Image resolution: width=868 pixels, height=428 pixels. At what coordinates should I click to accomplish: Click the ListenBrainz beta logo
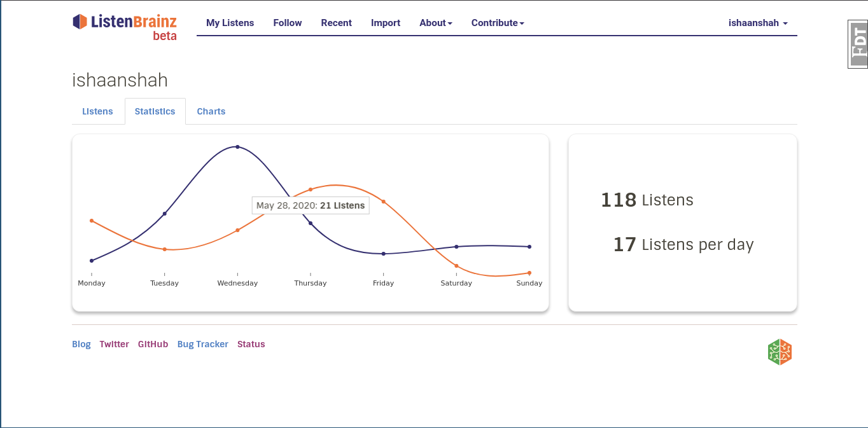click(125, 26)
